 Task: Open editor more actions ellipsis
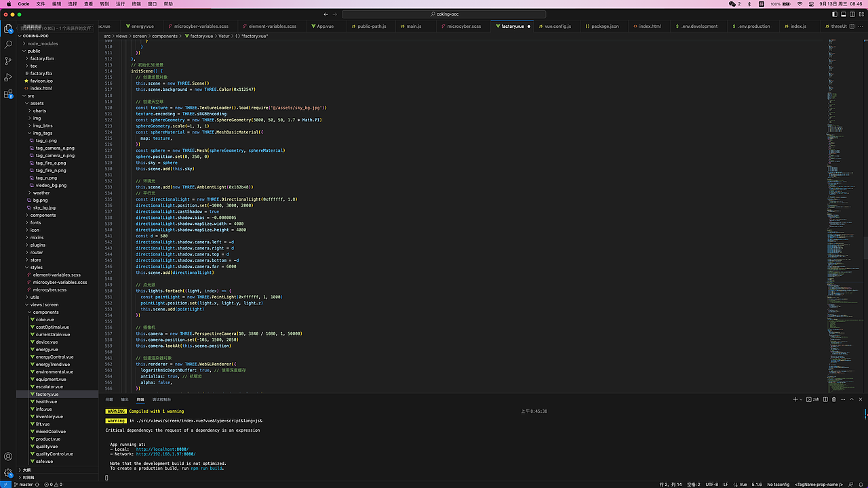(861, 26)
